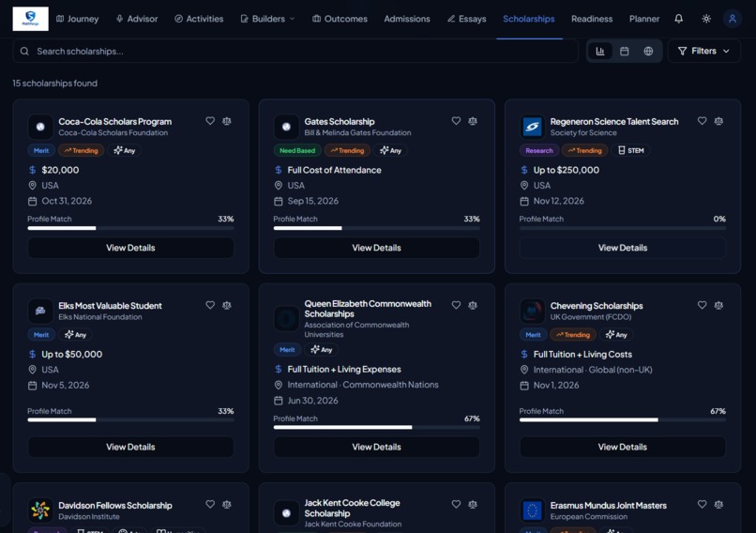The height and width of the screenshot is (533, 756).
Task: Favorite Davidson Fellows Scholarship
Action: 210,505
